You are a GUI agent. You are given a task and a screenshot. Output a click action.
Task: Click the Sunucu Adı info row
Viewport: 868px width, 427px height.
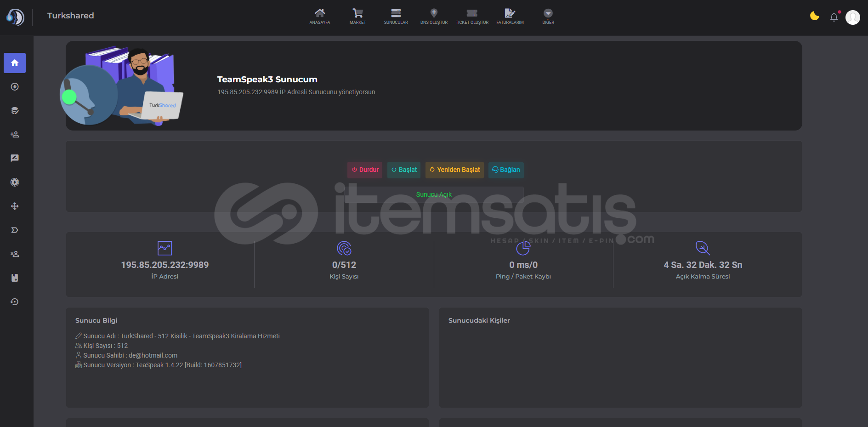coord(177,336)
